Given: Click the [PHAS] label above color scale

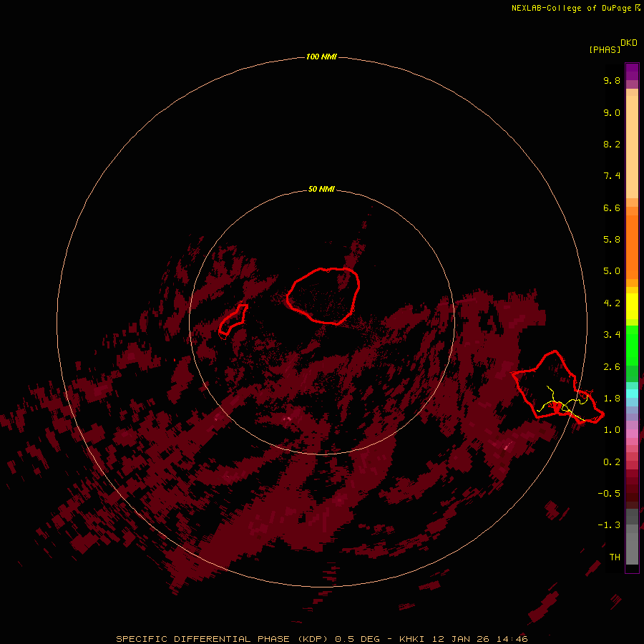Looking at the screenshot, I should (605, 49).
